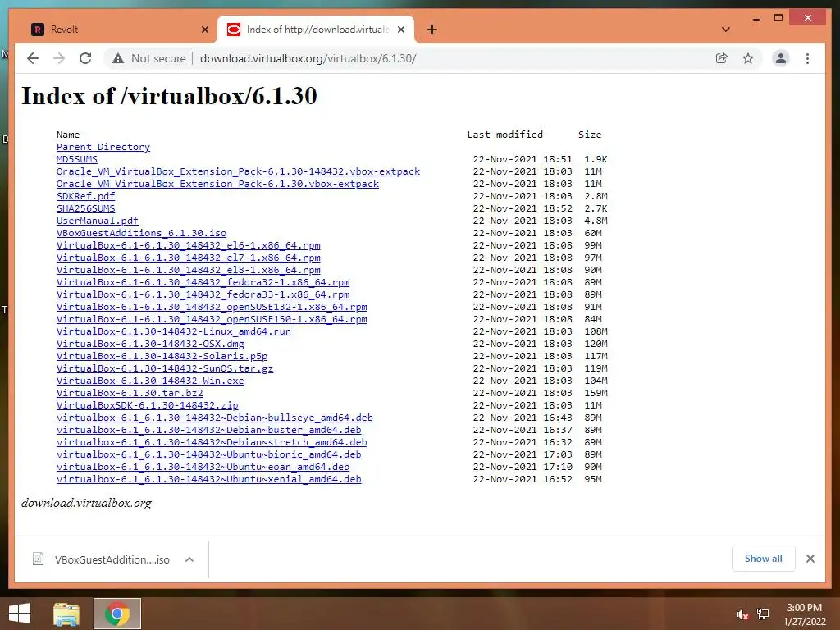
Task: Open the Windows Start menu
Action: [20, 614]
